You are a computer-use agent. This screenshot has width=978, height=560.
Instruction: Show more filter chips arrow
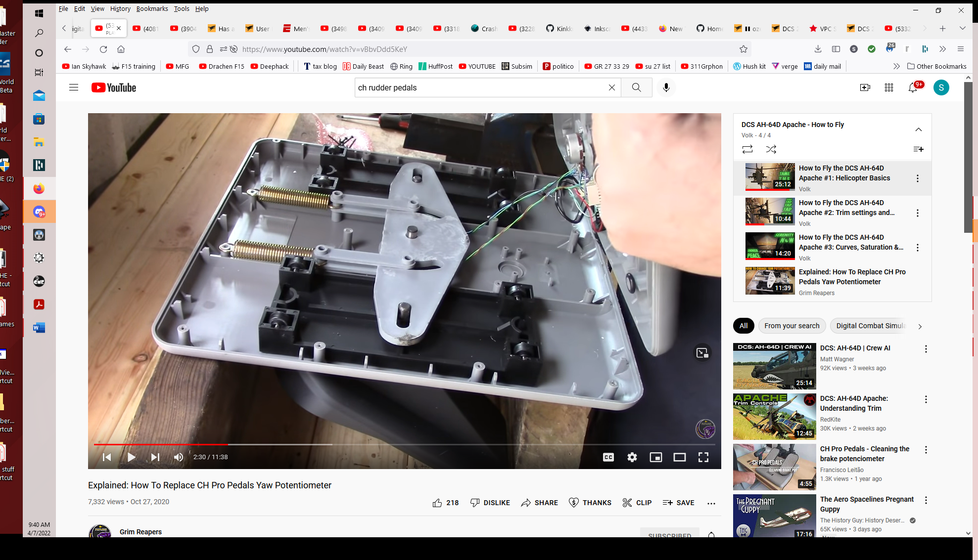[920, 326]
